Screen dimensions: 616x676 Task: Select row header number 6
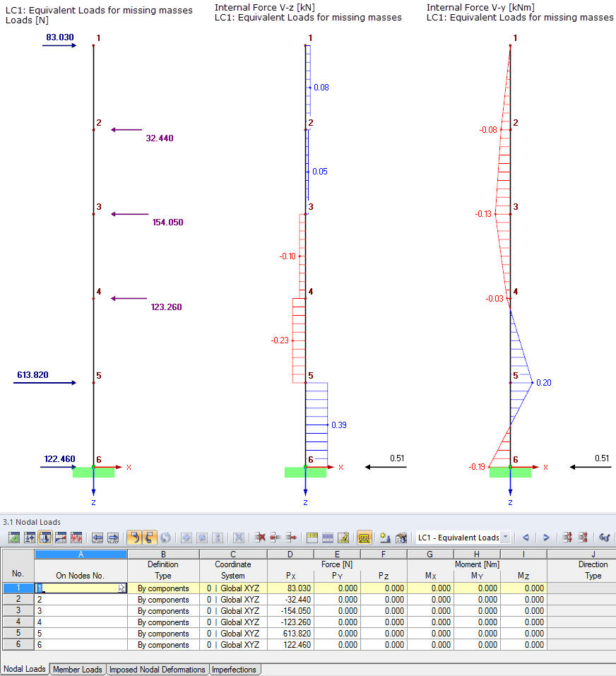[18, 644]
